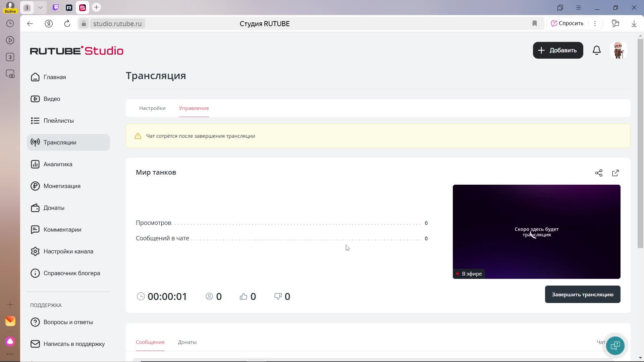Switch to the Сообщения tab
The height and width of the screenshot is (362, 644).
(x=150, y=342)
